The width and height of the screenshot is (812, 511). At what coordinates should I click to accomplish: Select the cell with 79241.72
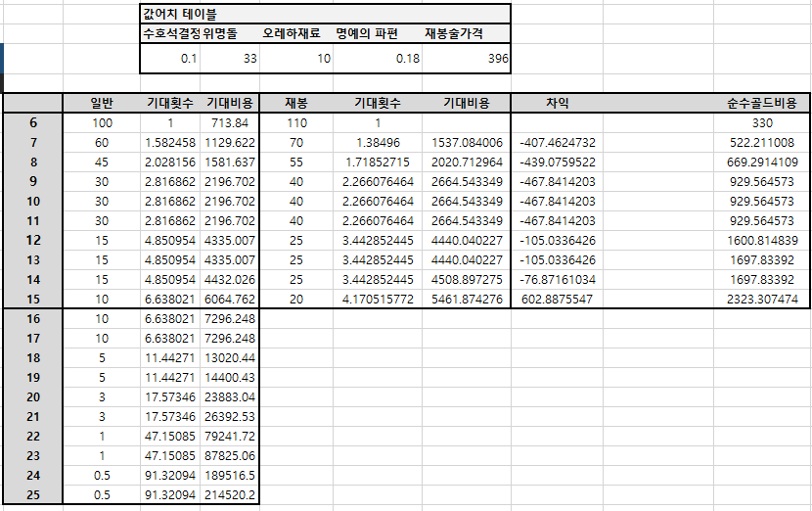(x=230, y=437)
